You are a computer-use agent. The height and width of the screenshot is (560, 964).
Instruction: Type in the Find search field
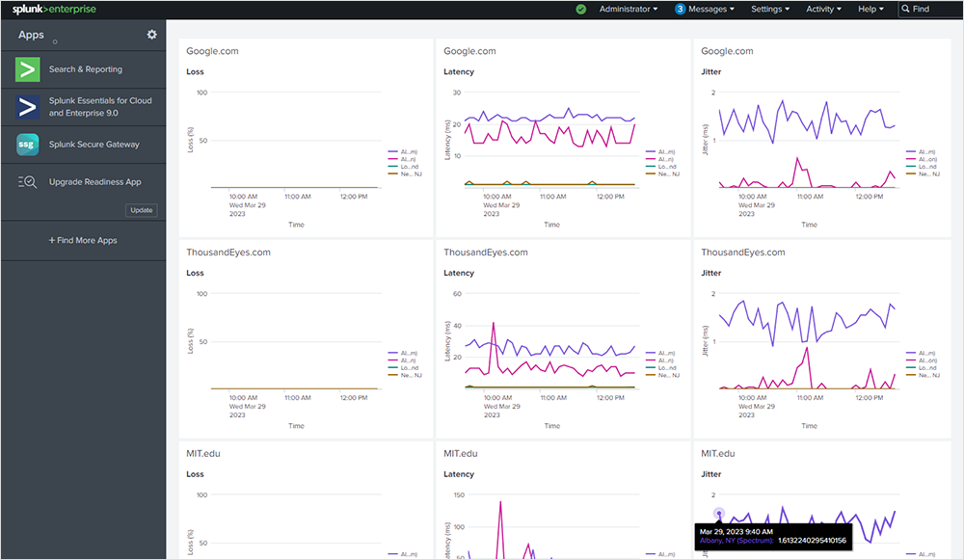coord(935,9)
